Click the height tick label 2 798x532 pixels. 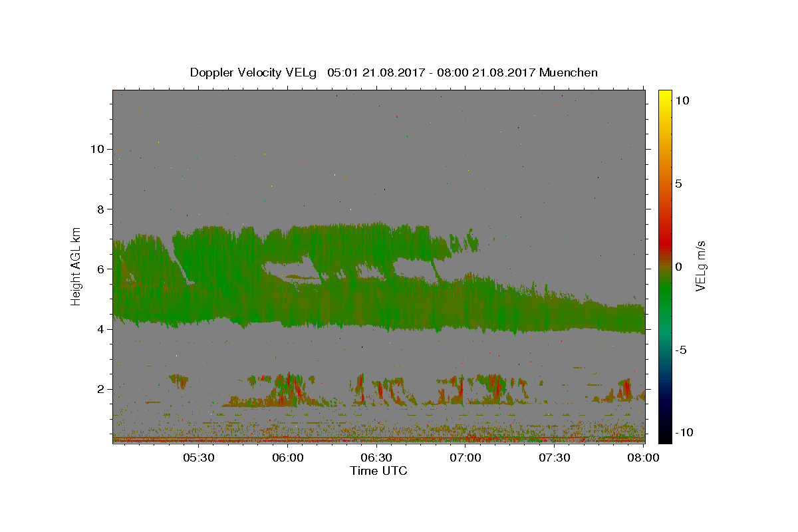(x=100, y=389)
